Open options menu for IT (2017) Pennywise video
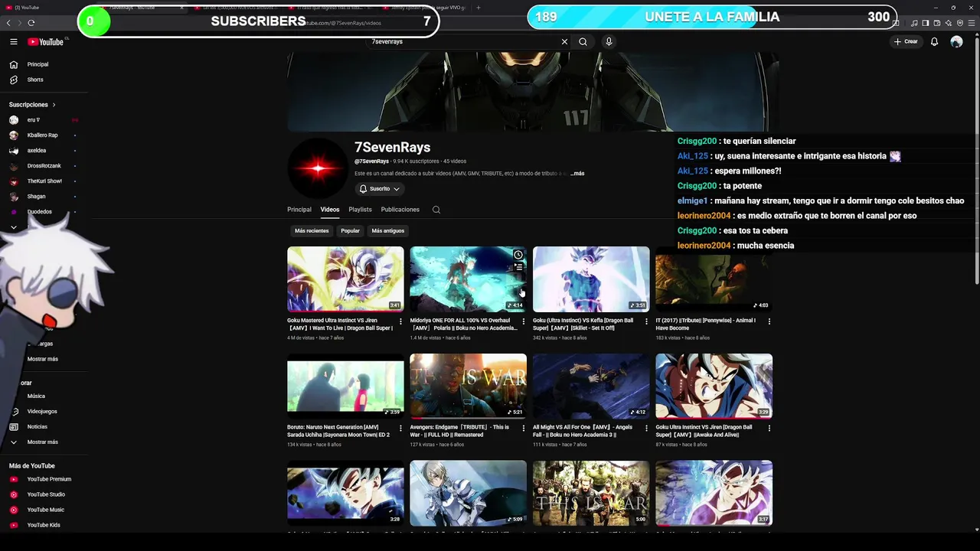980x551 pixels. point(769,321)
